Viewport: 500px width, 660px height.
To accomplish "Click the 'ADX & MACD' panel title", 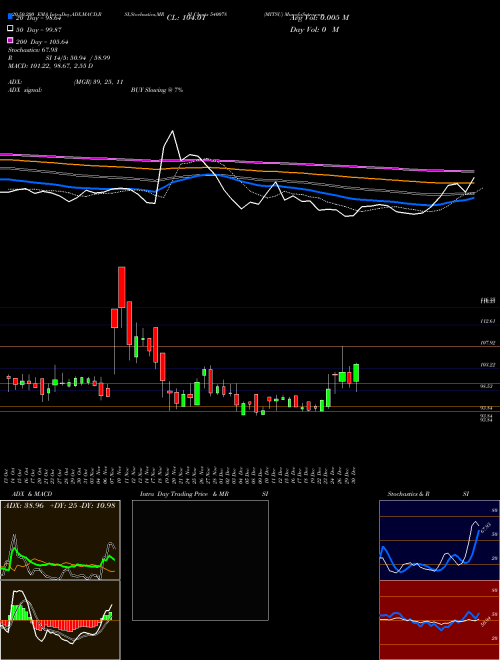I will point(32,494).
